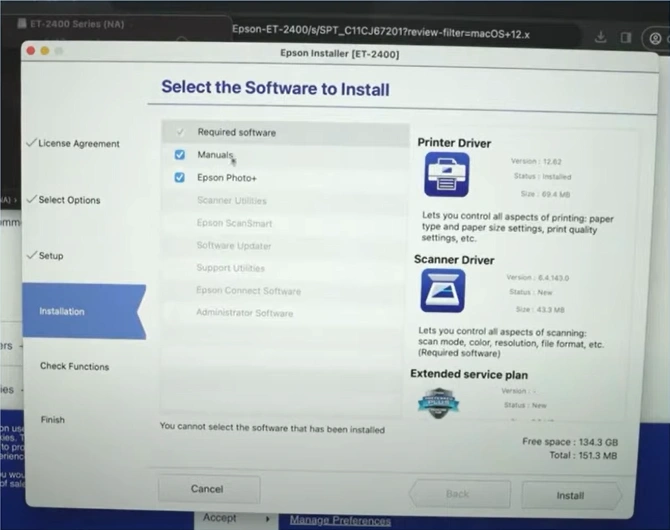Click the browser sidebar panel icon

[627, 37]
